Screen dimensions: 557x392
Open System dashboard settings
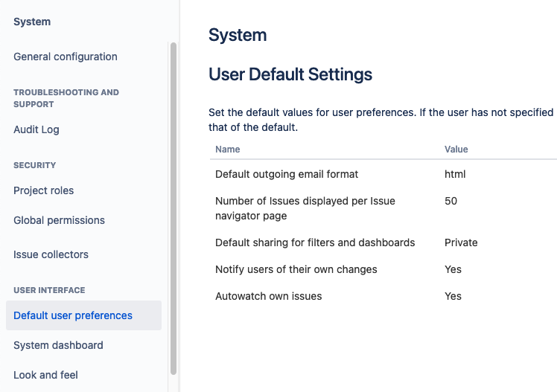(x=58, y=345)
